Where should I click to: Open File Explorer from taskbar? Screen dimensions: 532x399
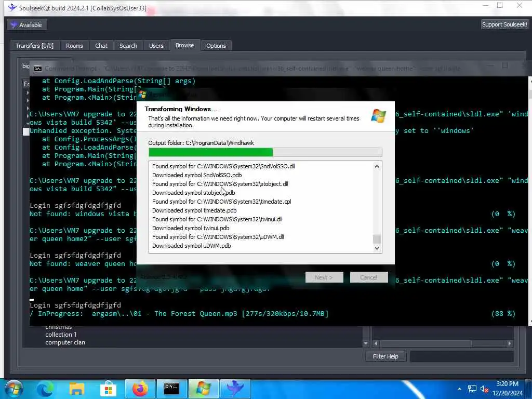(x=77, y=389)
